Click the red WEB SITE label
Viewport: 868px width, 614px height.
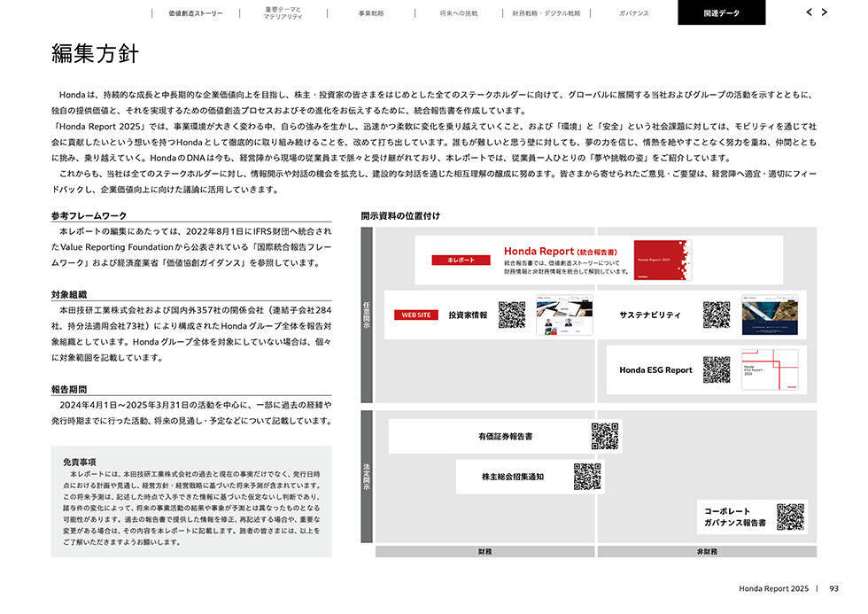click(416, 315)
